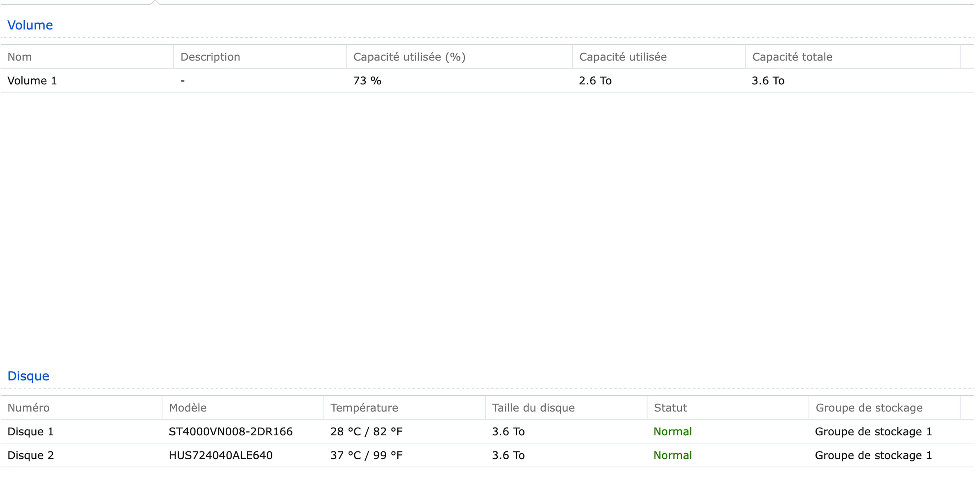Click the Volume section heading
The height and width of the screenshot is (478, 980).
(30, 25)
